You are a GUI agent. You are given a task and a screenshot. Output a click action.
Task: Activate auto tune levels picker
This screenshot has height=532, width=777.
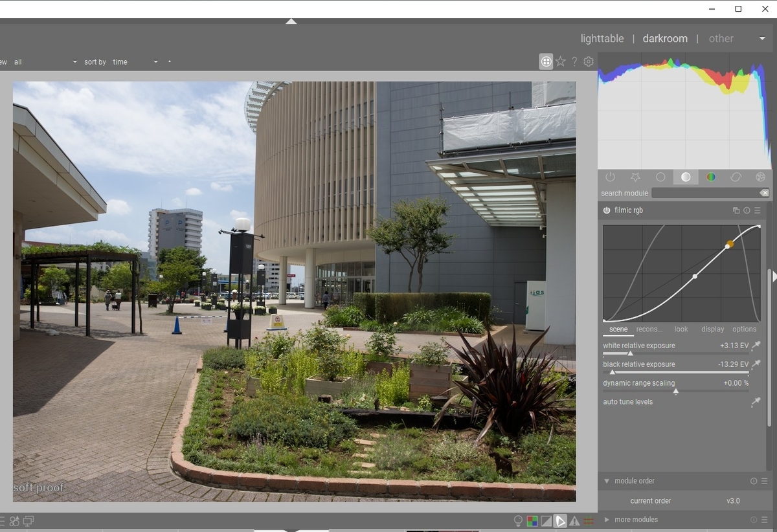[x=756, y=403]
